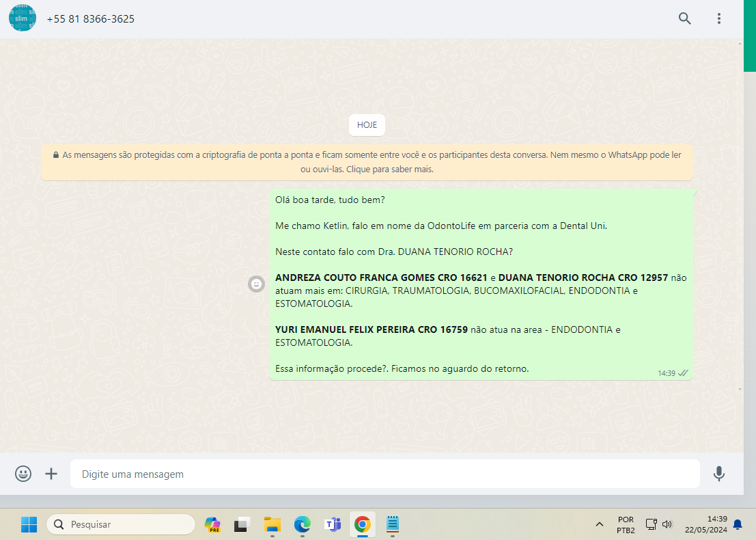Toggle the volume speaker icon
The height and width of the screenshot is (540, 756).
[667, 524]
